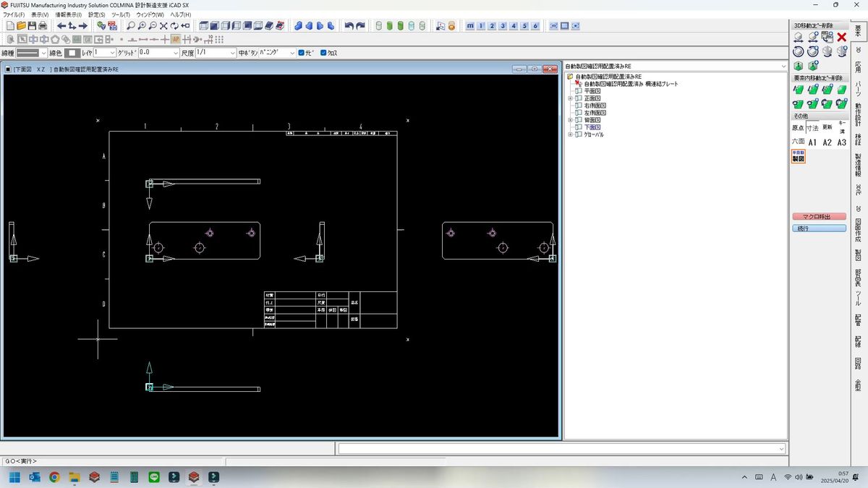
Task: Click the 'm' view button in toolbar
Action: click(470, 26)
